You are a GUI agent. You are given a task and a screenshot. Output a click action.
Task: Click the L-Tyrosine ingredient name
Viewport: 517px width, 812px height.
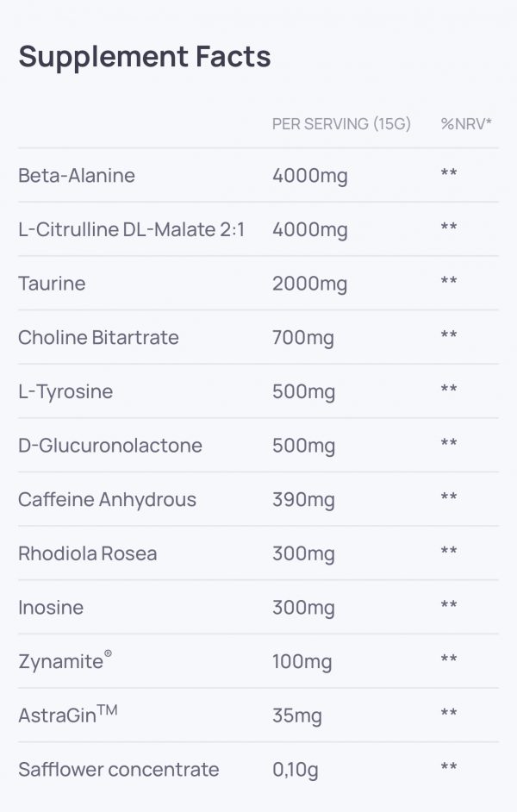pyautogui.click(x=65, y=392)
